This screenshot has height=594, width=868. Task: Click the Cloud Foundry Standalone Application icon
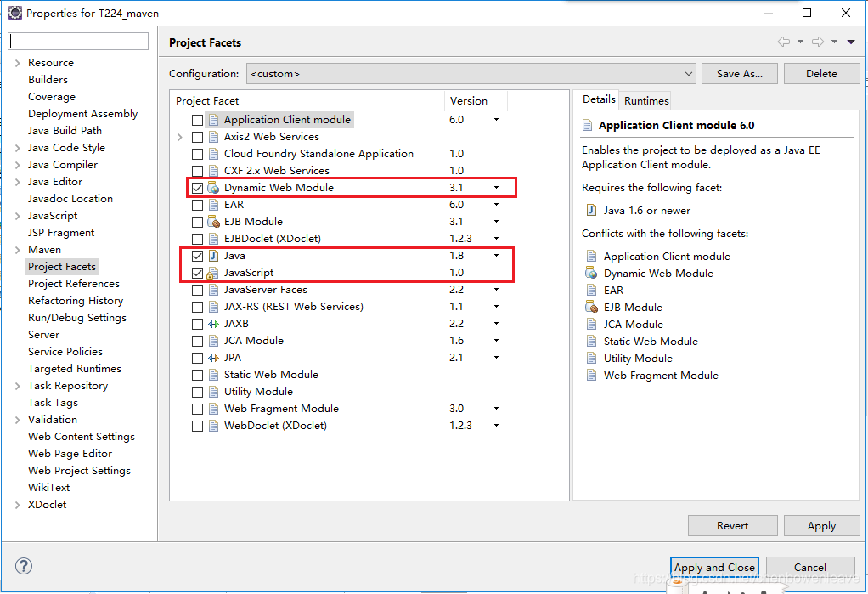click(213, 154)
